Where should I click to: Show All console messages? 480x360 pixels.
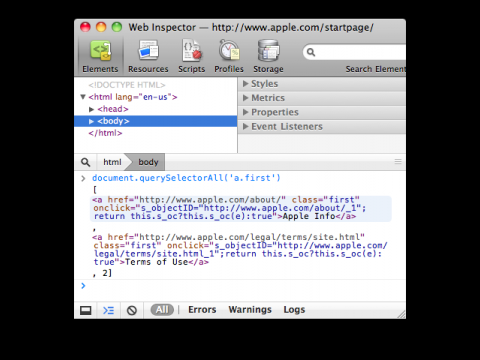point(162,310)
